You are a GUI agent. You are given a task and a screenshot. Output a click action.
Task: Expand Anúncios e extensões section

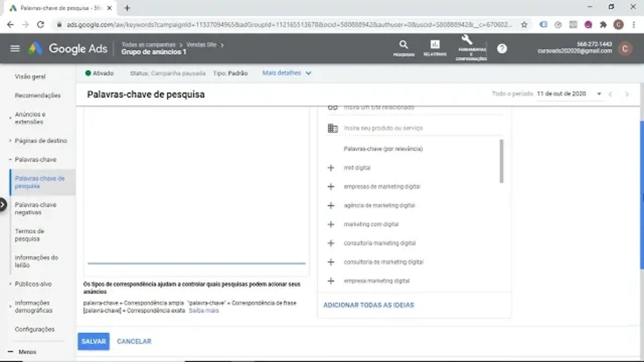11,118
